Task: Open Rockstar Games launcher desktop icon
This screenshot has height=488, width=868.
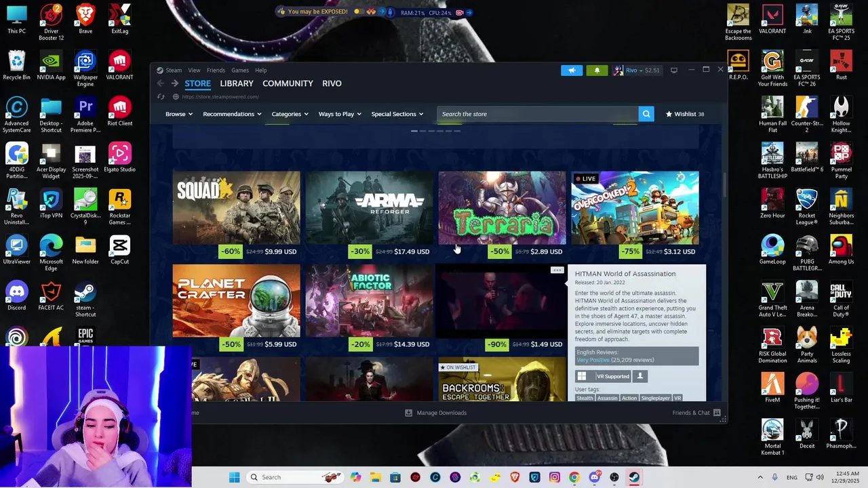Action: click(x=119, y=207)
